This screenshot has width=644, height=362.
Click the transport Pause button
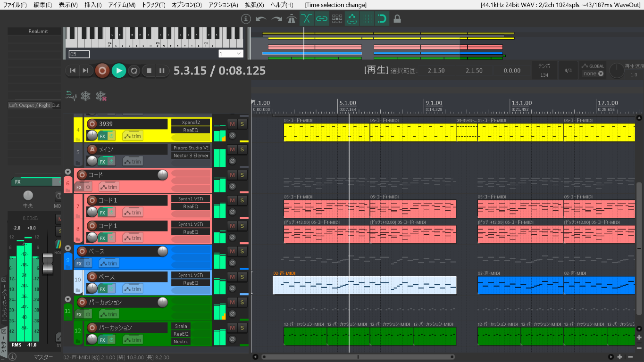[x=162, y=71]
